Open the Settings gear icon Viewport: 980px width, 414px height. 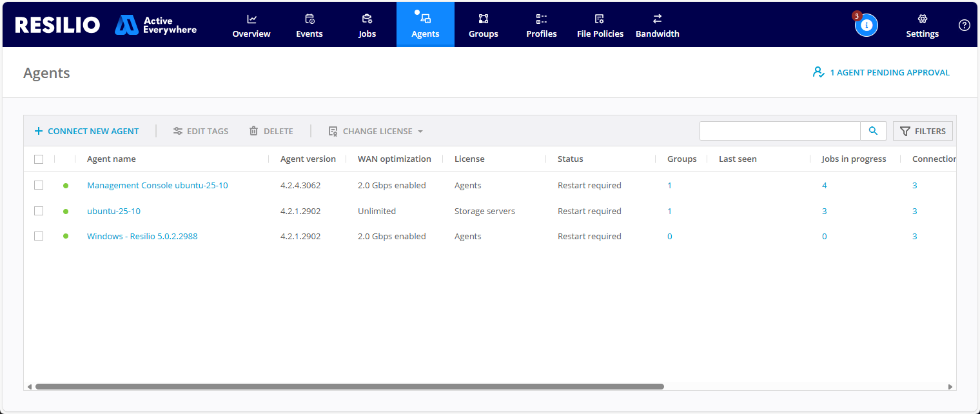[x=922, y=19]
